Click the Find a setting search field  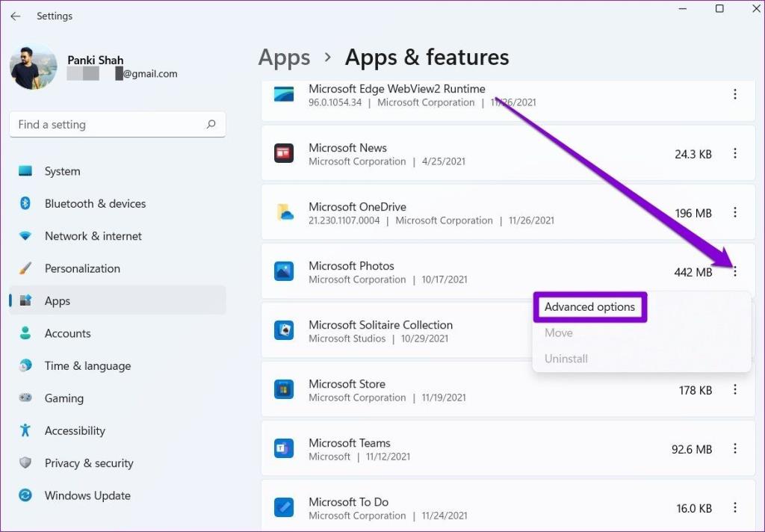[117, 124]
